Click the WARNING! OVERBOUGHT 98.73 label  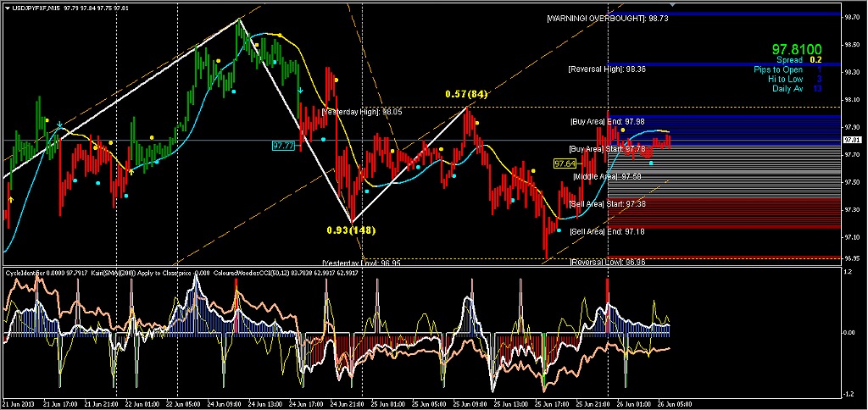pos(607,19)
